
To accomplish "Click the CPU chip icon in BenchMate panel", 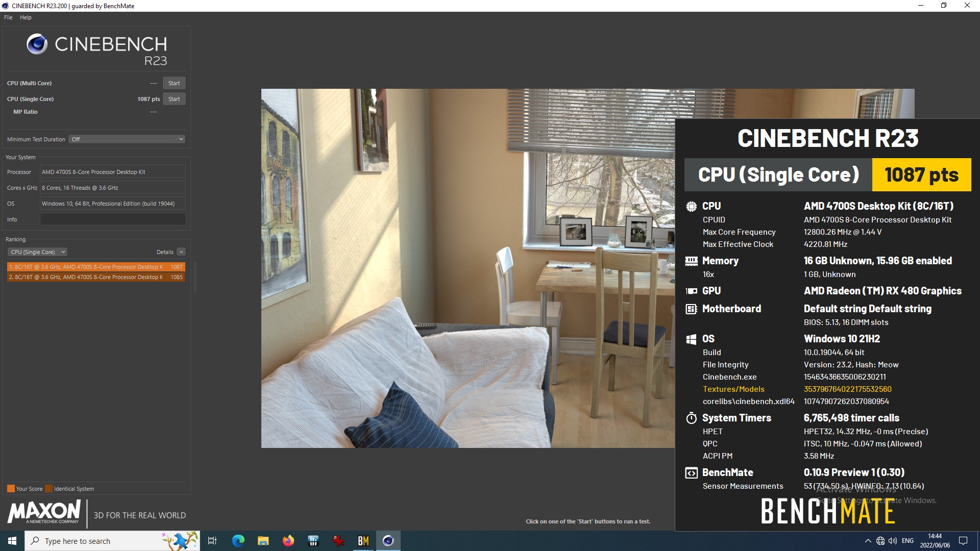I will (691, 206).
